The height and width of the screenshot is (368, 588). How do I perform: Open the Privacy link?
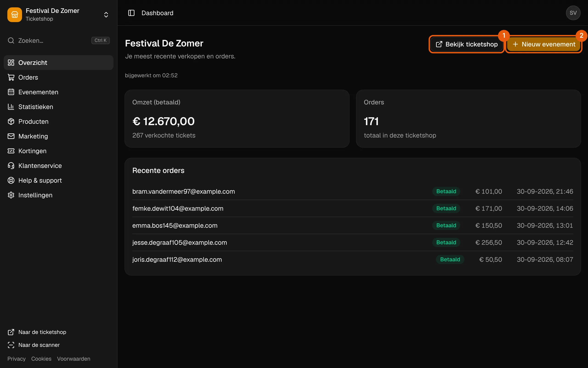coord(17,359)
